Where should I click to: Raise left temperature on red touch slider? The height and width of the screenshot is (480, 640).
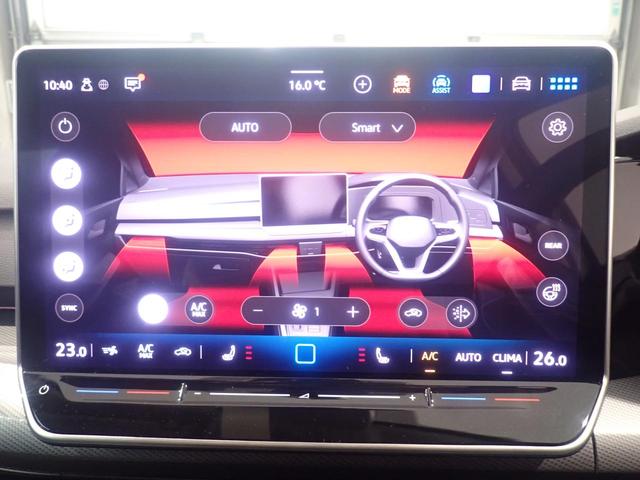point(148,393)
